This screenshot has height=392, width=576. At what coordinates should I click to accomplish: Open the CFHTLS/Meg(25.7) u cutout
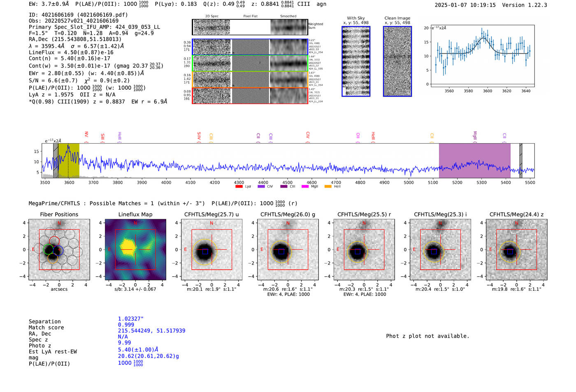(211, 250)
